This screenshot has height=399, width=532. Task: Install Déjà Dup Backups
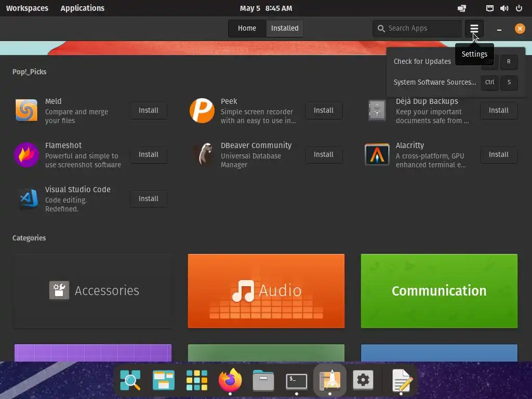click(x=499, y=110)
